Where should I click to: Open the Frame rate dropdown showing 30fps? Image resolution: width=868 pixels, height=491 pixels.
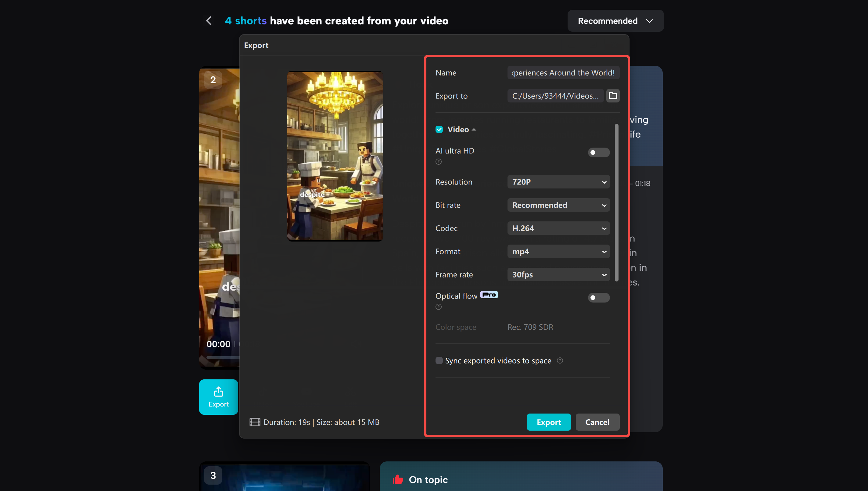[558, 274]
